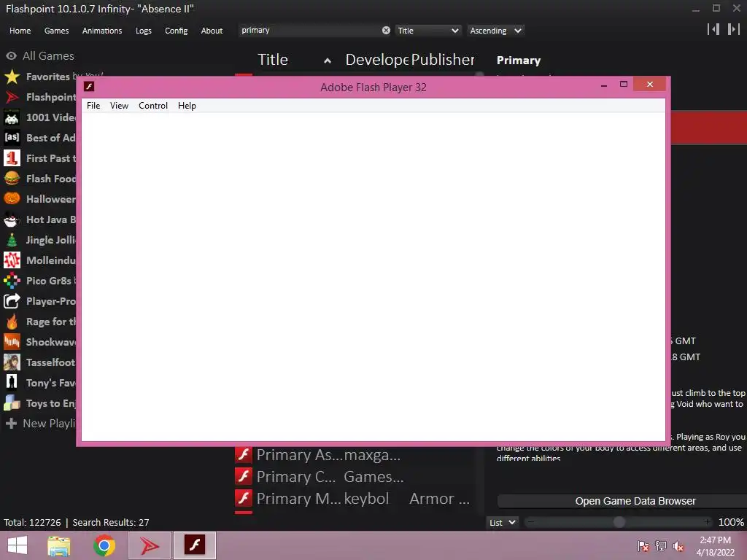The height and width of the screenshot is (560, 747).
Task: Open the View menu in Flash Player
Action: pyautogui.click(x=119, y=106)
